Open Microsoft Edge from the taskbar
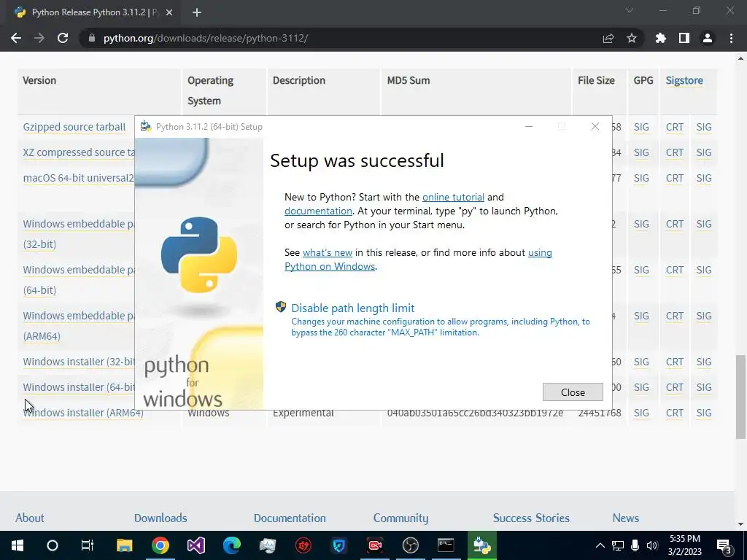The height and width of the screenshot is (560, 747). (x=231, y=545)
